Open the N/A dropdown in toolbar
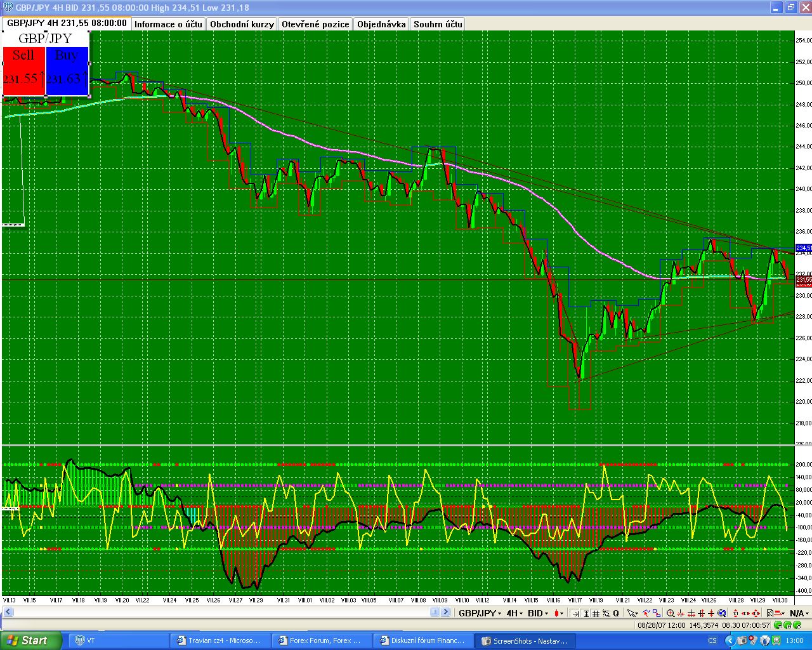Image resolution: width=812 pixels, height=650 pixels. [800, 613]
